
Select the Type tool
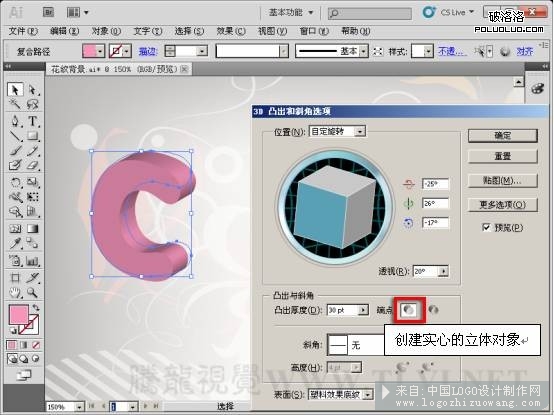pos(33,121)
